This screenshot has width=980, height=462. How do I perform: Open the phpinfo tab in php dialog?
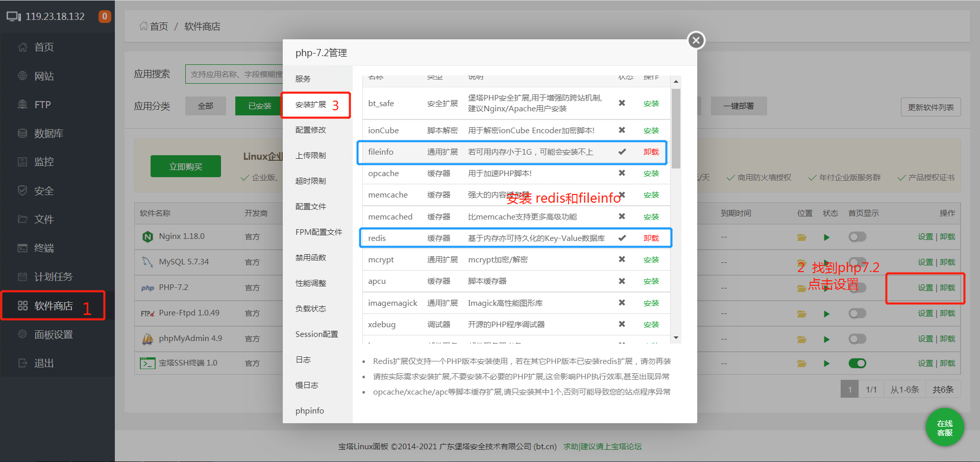coord(317,410)
